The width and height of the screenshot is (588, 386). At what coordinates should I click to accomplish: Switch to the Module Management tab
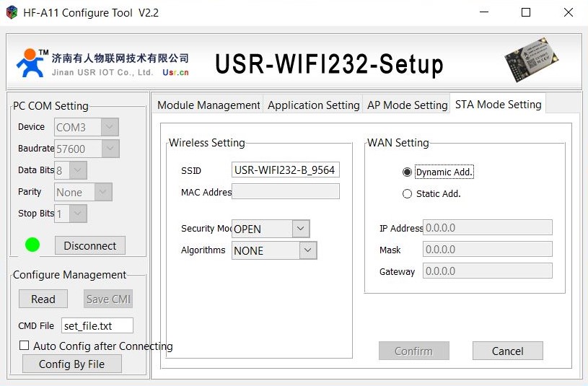point(208,105)
